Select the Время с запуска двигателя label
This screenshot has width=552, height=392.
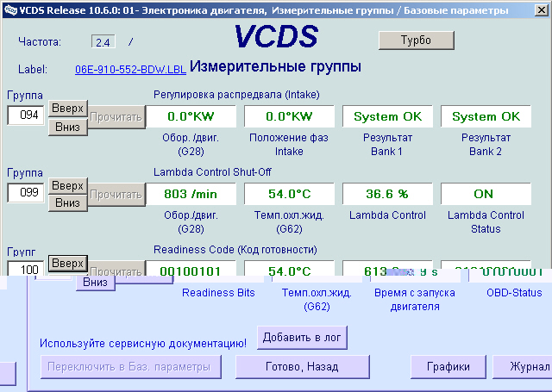pyautogui.click(x=415, y=300)
